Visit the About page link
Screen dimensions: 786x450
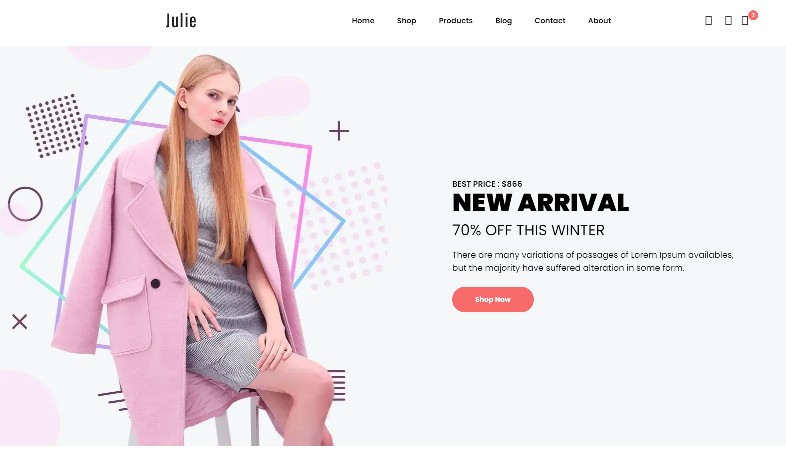[x=600, y=21]
